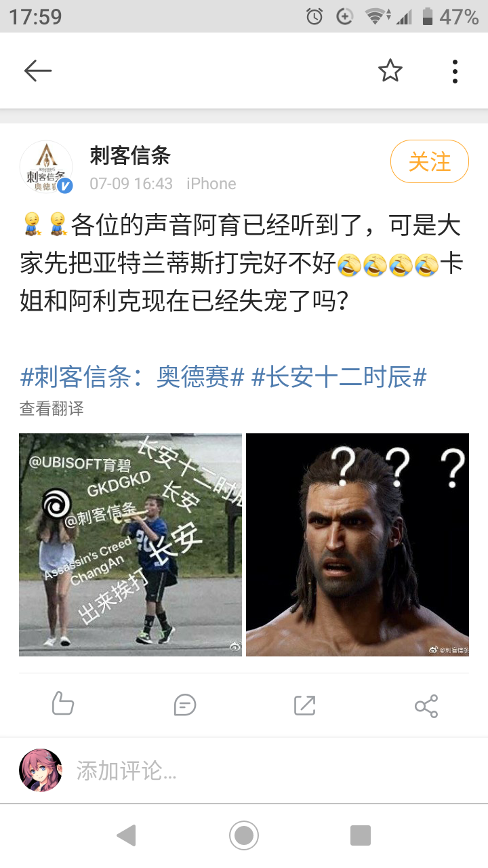Open the confused Alexios image thumbnail

click(x=357, y=545)
